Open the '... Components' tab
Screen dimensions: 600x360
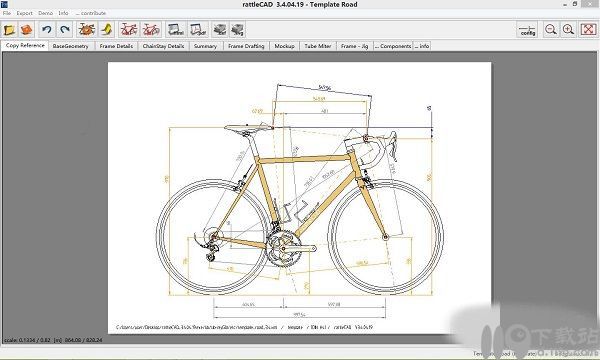pos(393,46)
